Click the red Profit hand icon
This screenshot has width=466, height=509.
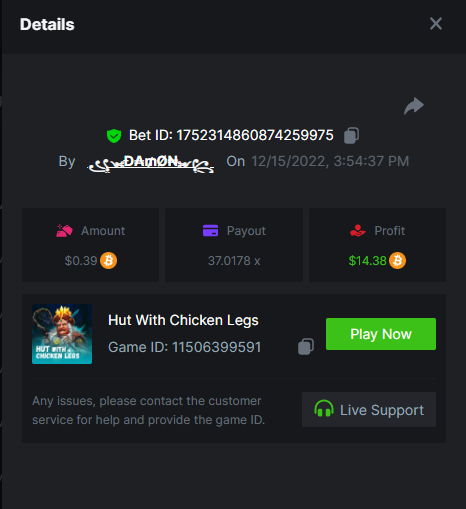[x=358, y=231]
